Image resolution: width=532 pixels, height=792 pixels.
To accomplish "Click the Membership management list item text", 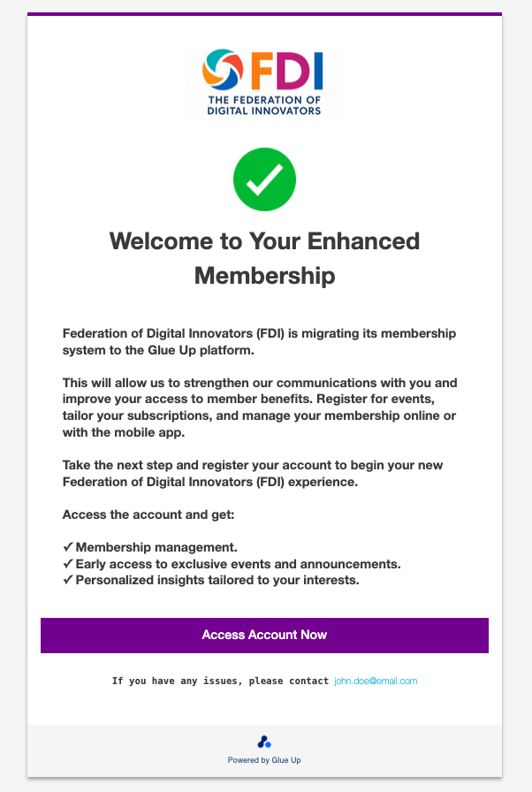I will 156,547.
